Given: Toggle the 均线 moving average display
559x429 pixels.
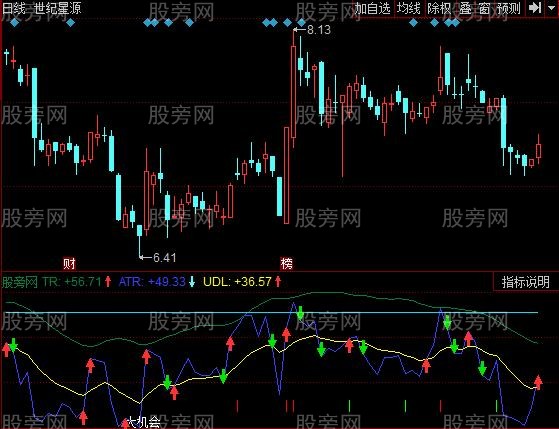Looking at the screenshot, I should [409, 8].
